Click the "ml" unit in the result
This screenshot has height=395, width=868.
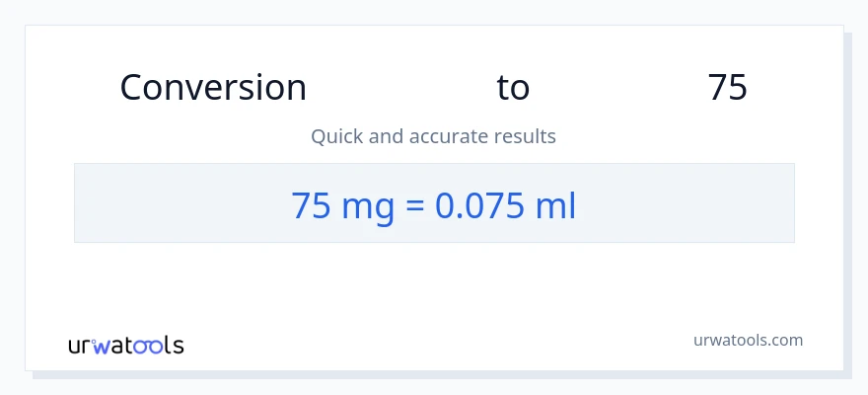[554, 204]
